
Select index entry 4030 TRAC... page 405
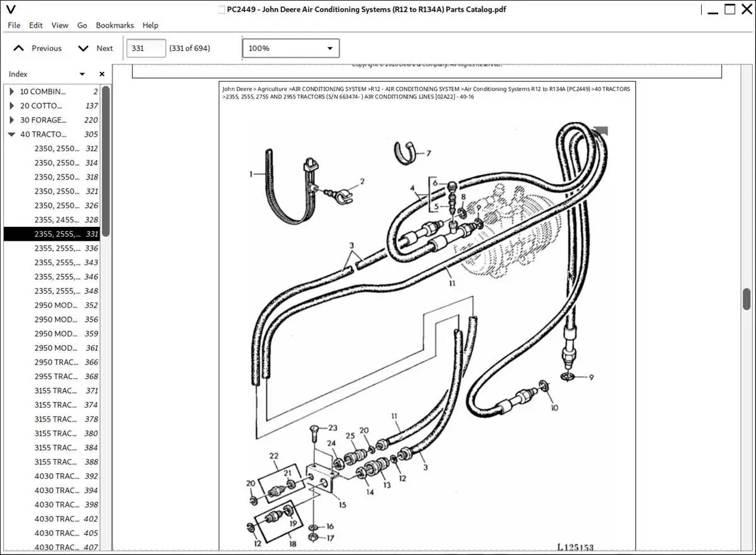(52, 533)
